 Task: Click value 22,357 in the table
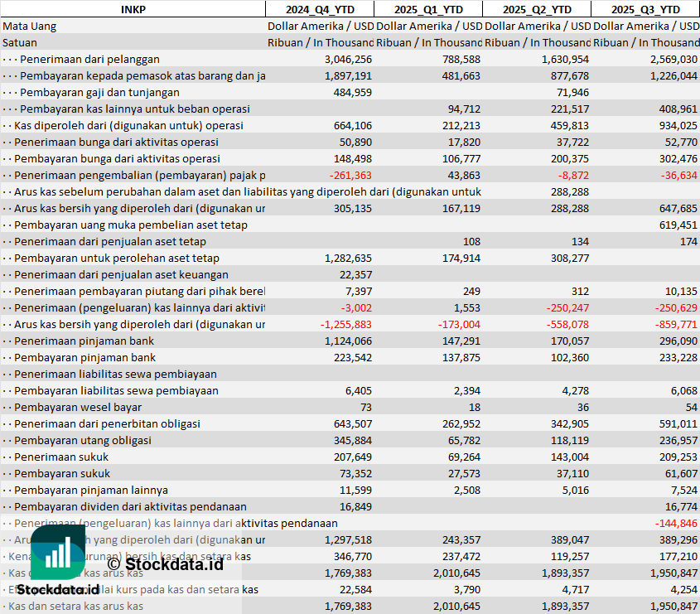click(355, 274)
